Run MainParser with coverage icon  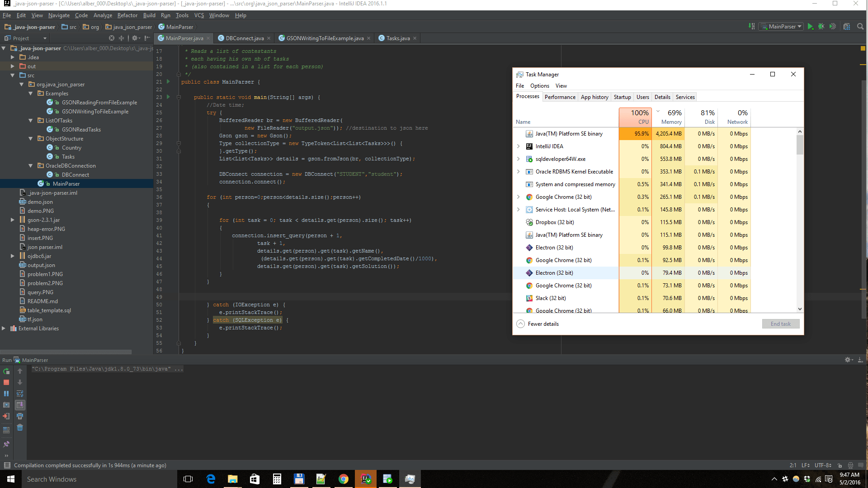coord(833,27)
